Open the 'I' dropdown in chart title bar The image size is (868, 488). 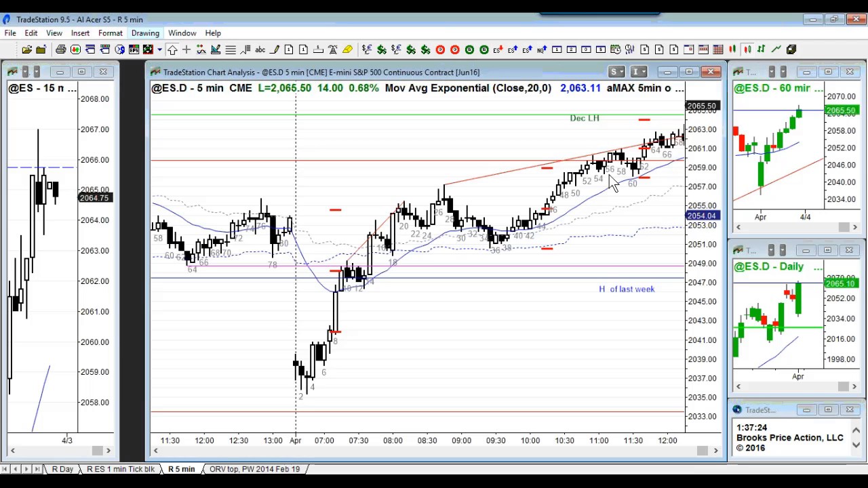pyautogui.click(x=639, y=72)
